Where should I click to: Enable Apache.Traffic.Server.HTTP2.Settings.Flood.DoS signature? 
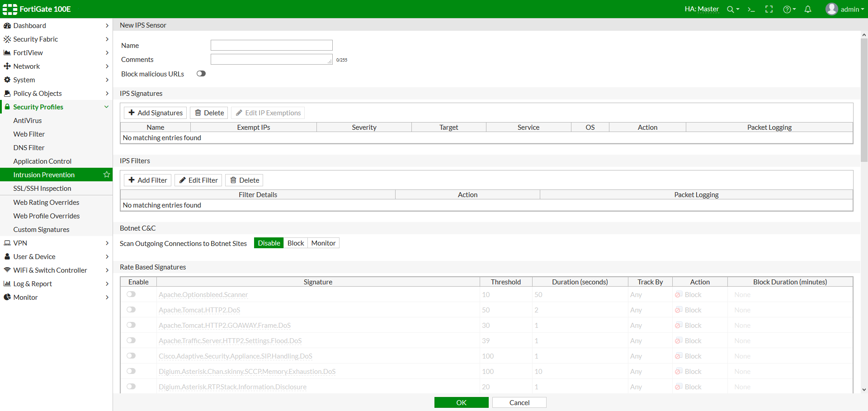coord(131,340)
